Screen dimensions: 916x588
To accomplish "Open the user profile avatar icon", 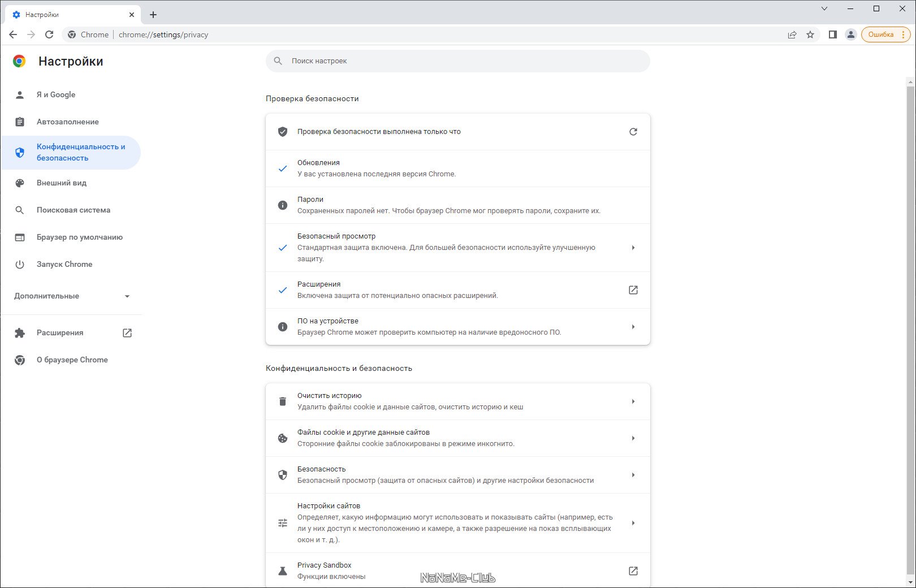I will point(850,34).
